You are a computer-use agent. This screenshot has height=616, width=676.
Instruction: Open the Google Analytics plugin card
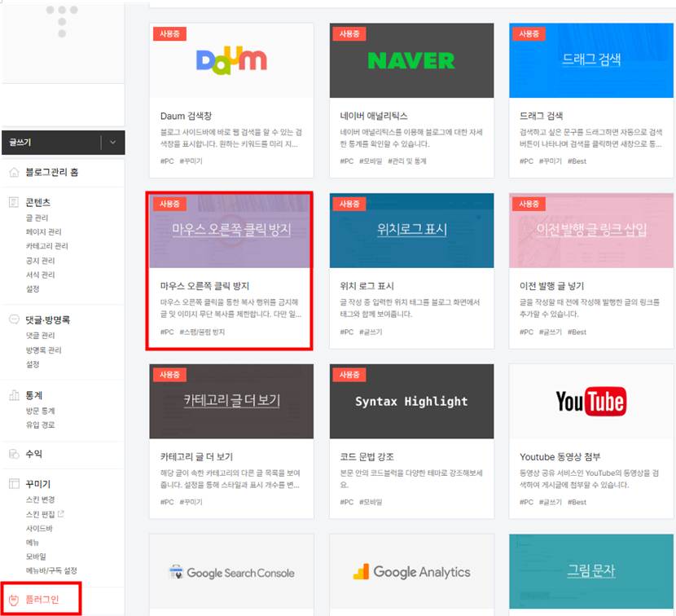point(412,574)
